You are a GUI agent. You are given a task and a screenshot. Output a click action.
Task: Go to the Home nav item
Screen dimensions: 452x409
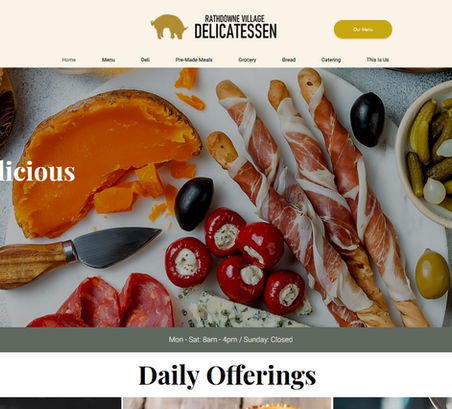69,60
